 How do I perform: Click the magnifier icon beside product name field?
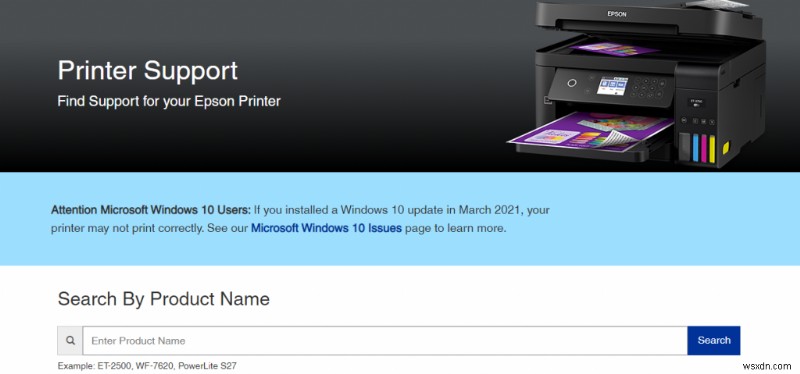click(70, 340)
